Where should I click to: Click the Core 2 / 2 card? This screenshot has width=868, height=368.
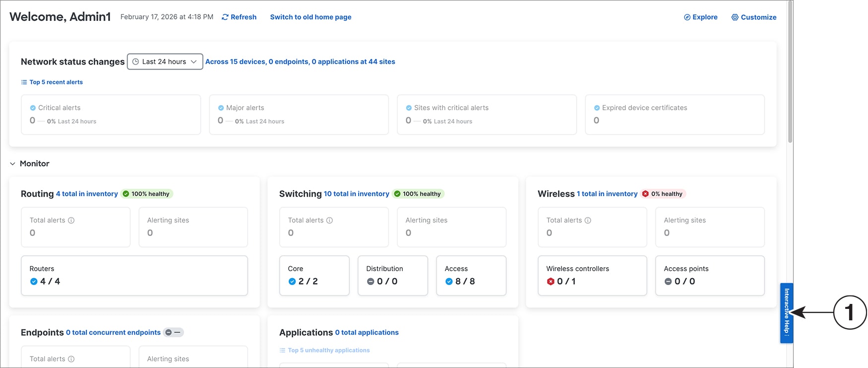(x=314, y=276)
